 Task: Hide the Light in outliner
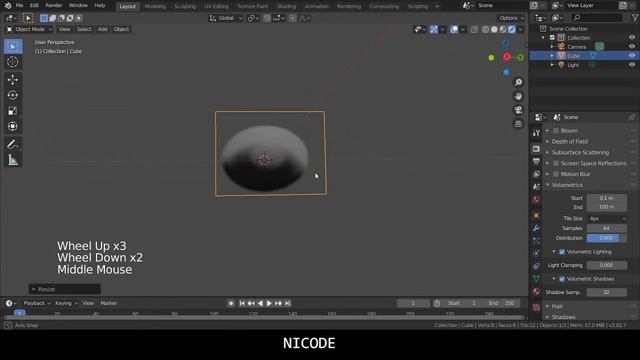pos(632,64)
